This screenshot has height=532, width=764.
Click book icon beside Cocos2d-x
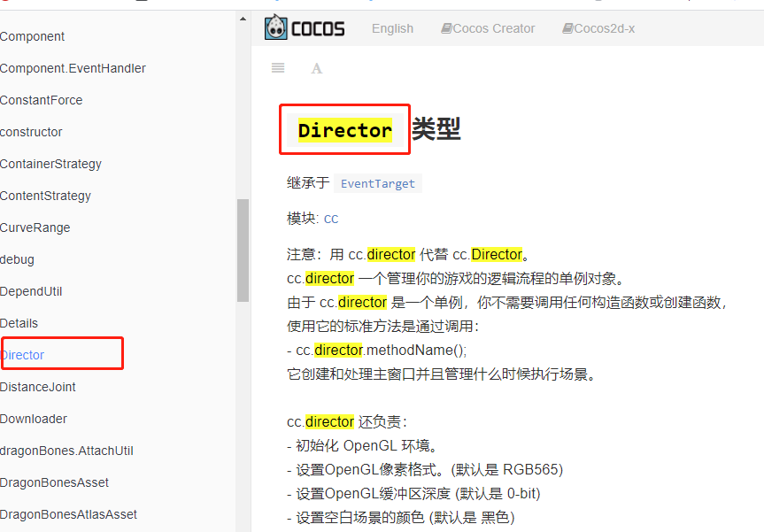coord(567,28)
